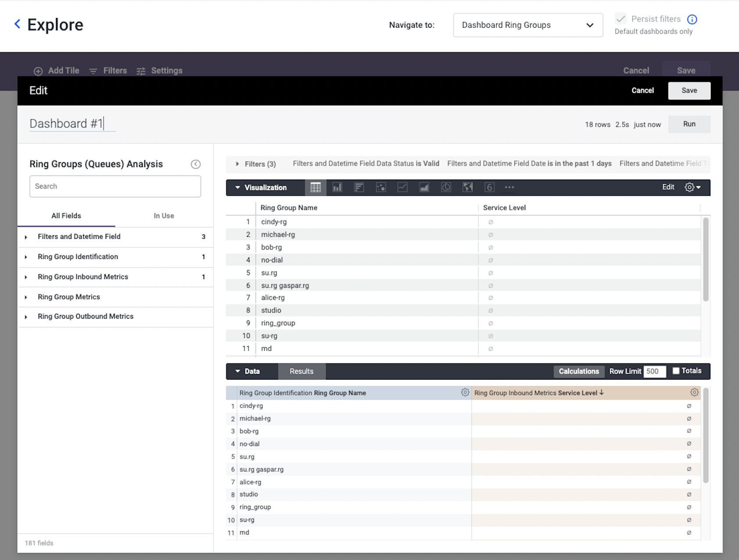
Task: Open the Calculations button
Action: click(578, 371)
